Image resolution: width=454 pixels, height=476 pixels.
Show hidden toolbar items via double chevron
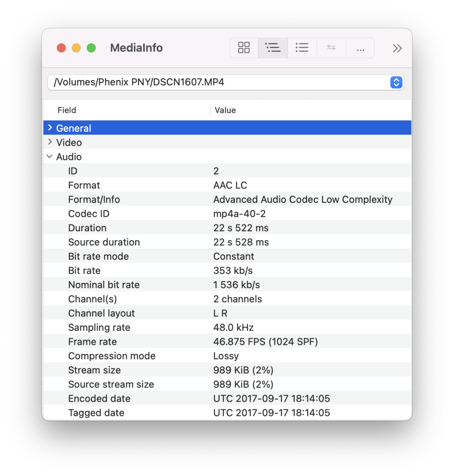point(397,48)
